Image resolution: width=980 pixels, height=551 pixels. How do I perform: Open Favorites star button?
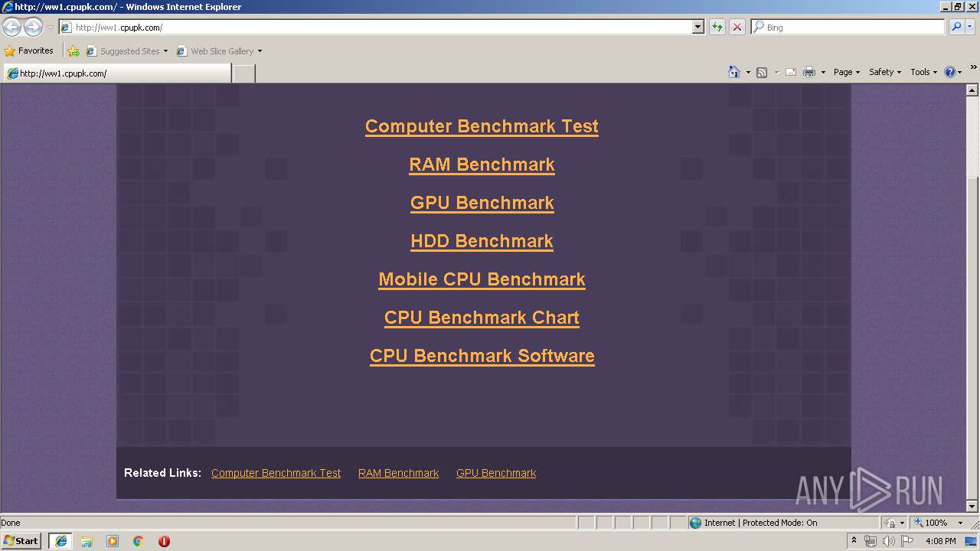[28, 51]
